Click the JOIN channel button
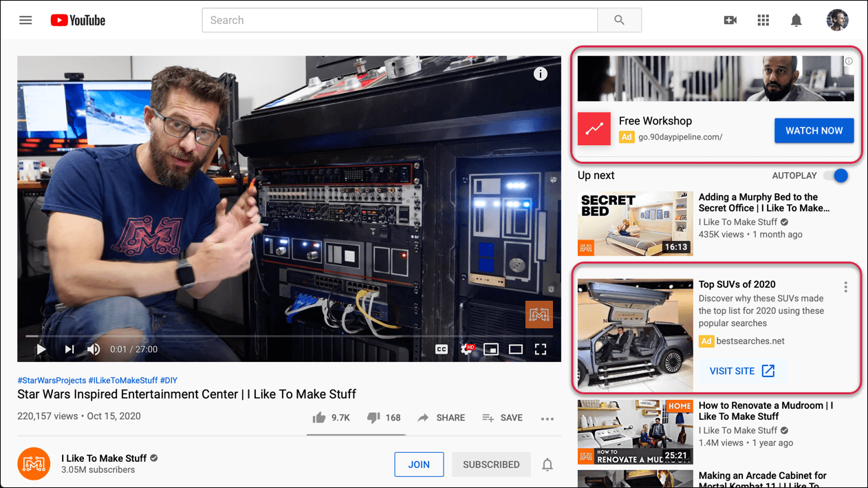 tap(419, 465)
